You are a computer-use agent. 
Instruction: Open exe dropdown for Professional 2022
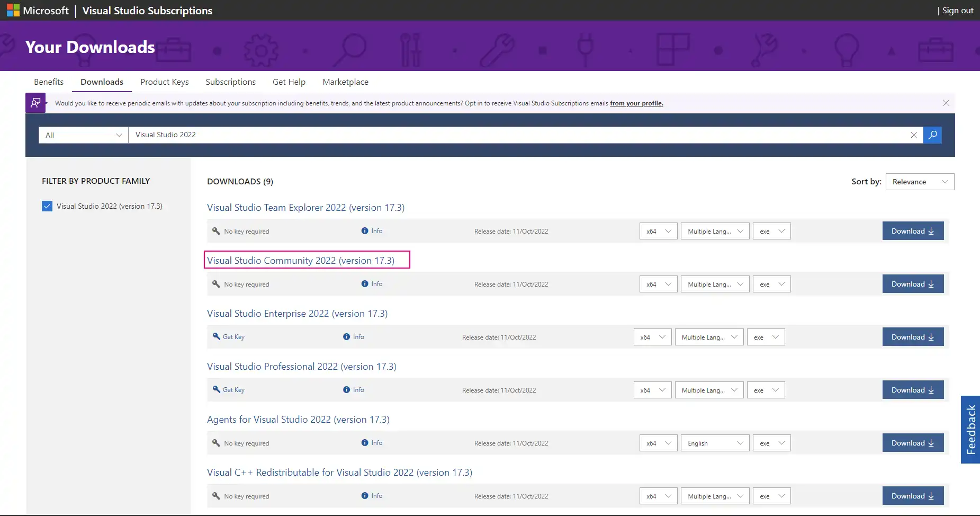coord(766,390)
